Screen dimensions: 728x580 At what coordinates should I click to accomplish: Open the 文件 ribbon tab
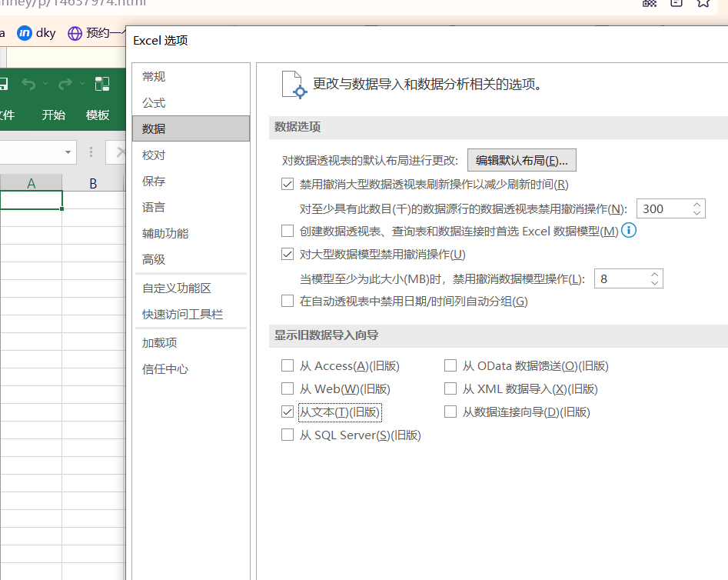pyautogui.click(x=6, y=115)
